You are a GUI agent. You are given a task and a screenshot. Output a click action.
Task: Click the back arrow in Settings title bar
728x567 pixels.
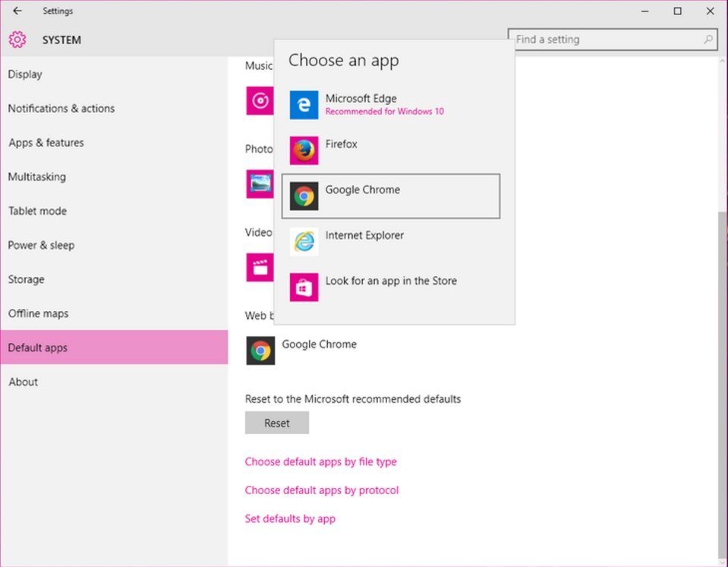[17, 11]
